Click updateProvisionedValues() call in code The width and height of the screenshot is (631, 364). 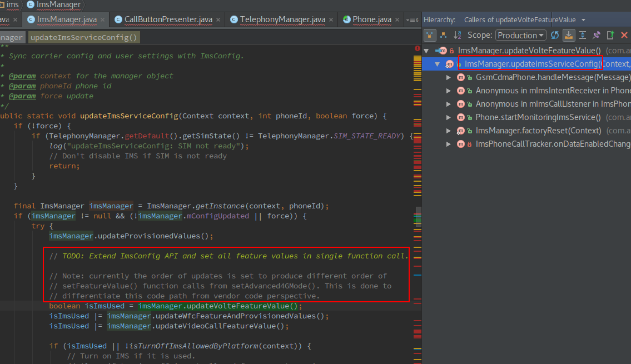tap(153, 236)
